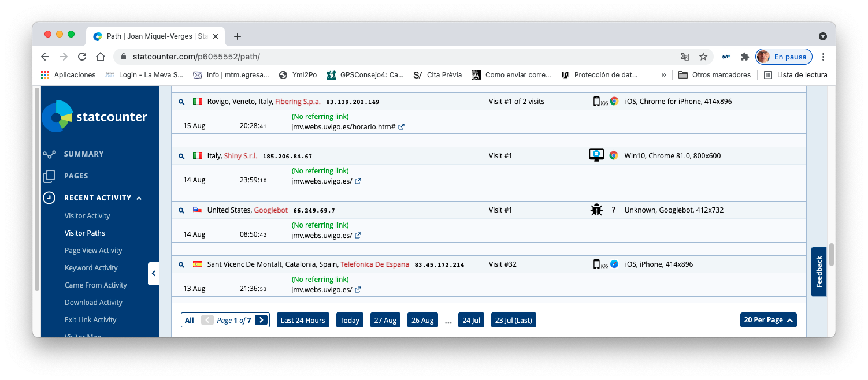The height and width of the screenshot is (380, 868).
Task: Open the Feedback side tab
Action: coord(819,271)
